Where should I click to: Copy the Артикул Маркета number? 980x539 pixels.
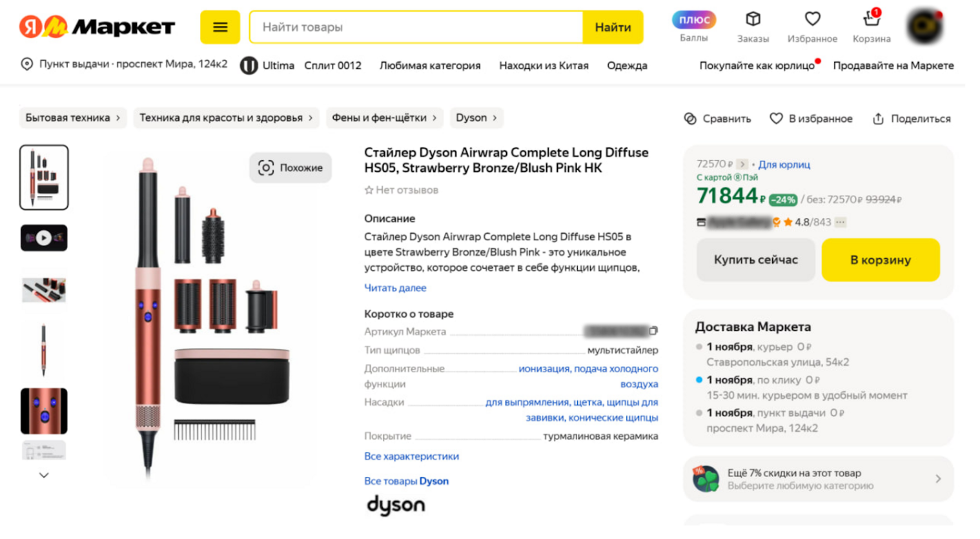tap(653, 331)
